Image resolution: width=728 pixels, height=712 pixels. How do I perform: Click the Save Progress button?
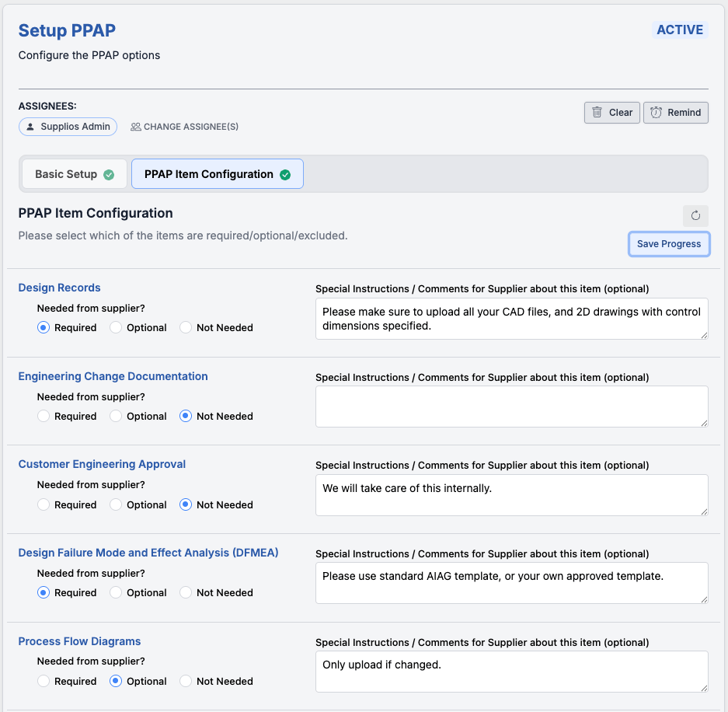pyautogui.click(x=668, y=243)
